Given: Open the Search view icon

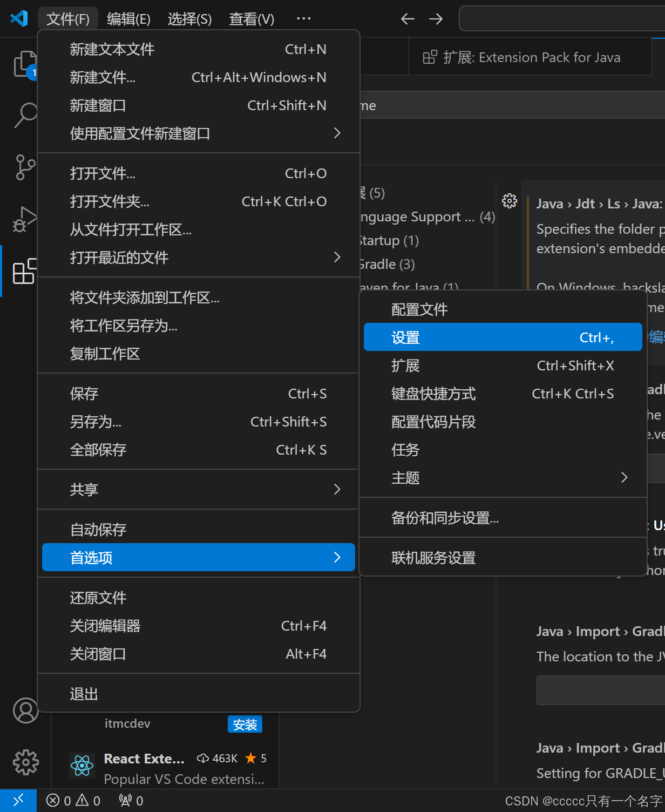Looking at the screenshot, I should coord(25,114).
